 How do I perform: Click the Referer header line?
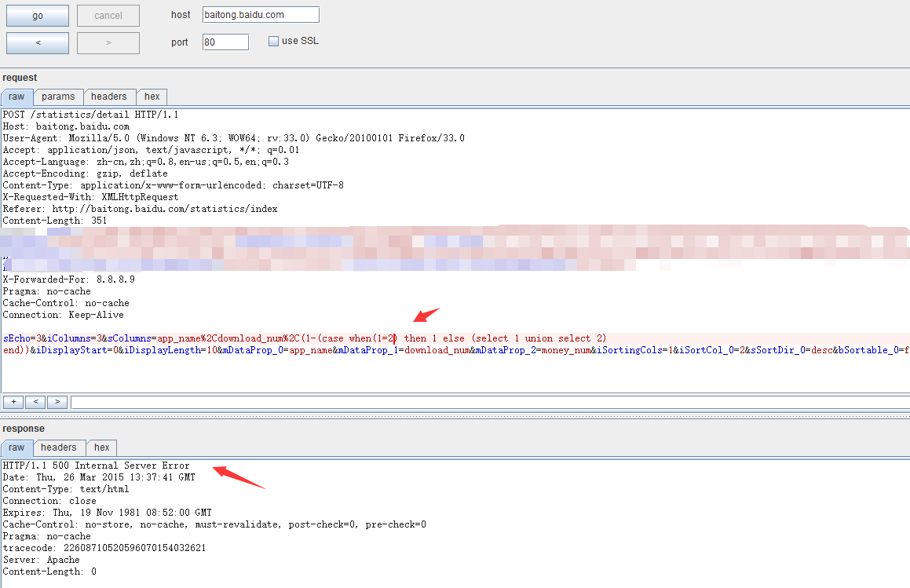click(141, 209)
